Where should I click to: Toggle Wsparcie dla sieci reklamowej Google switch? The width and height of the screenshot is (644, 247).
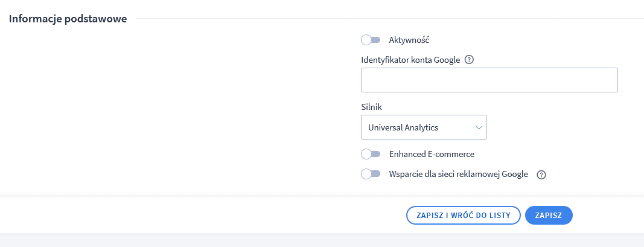point(371,174)
